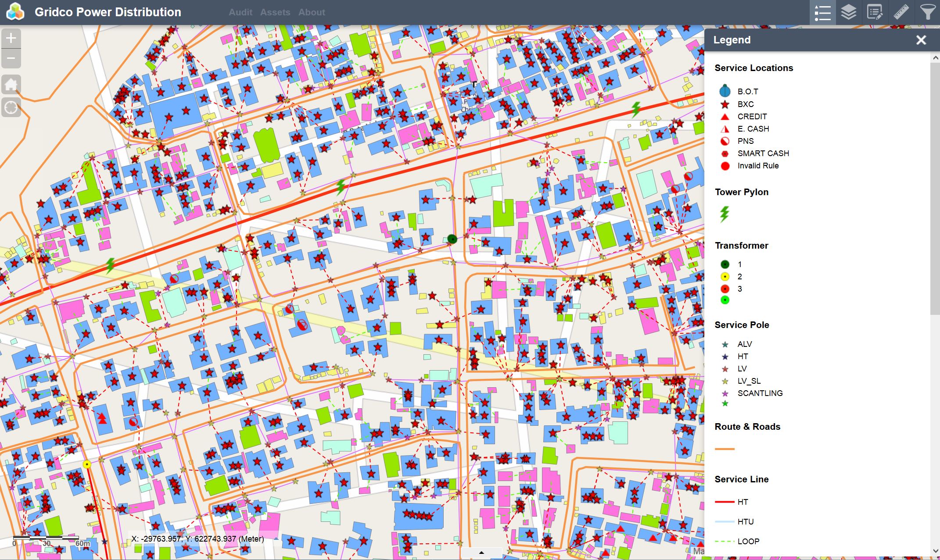Click the 'Service Locations' legend heading

click(753, 68)
